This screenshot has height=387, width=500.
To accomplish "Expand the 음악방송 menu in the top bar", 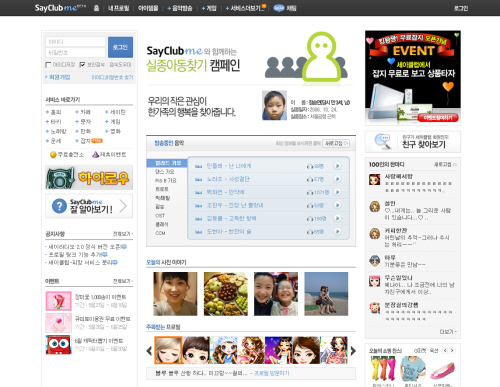I will (x=180, y=8).
